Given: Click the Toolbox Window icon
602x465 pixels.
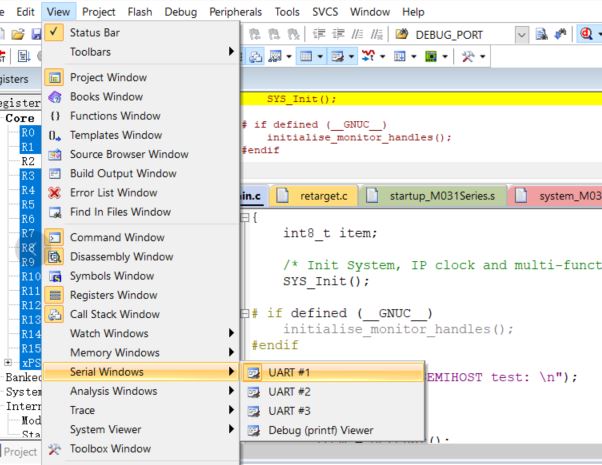Looking at the screenshot, I should click(55, 448).
